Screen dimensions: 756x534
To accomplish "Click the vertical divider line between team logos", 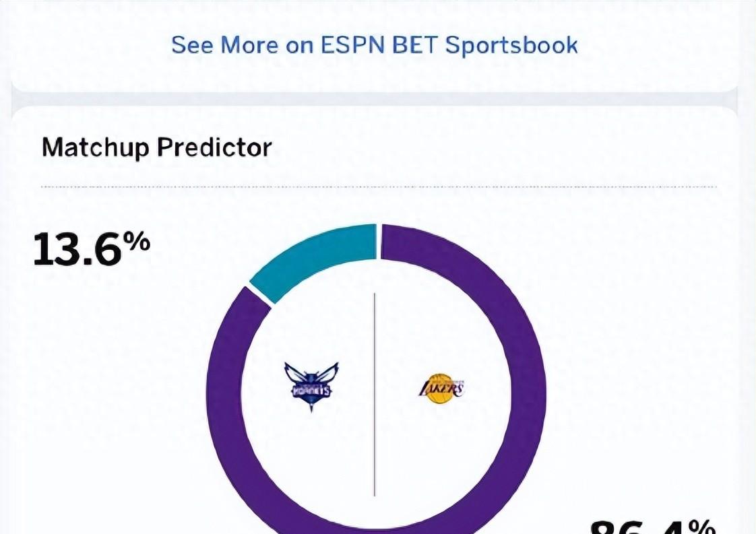I will click(x=375, y=394).
